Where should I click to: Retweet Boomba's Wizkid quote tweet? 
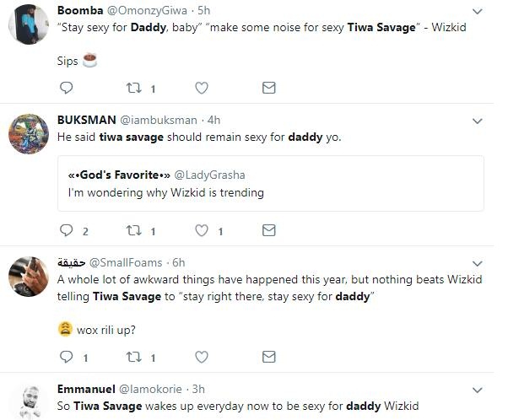pyautogui.click(x=133, y=88)
